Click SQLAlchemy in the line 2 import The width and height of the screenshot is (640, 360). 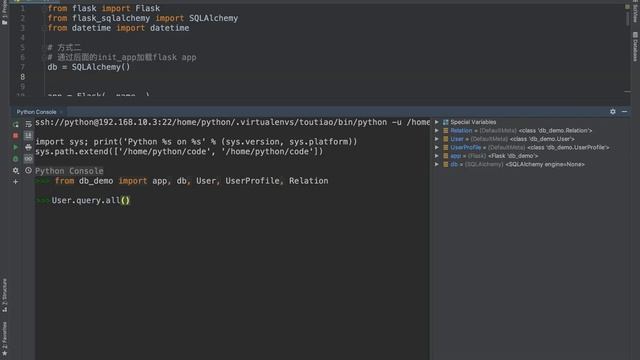pyautogui.click(x=213, y=18)
